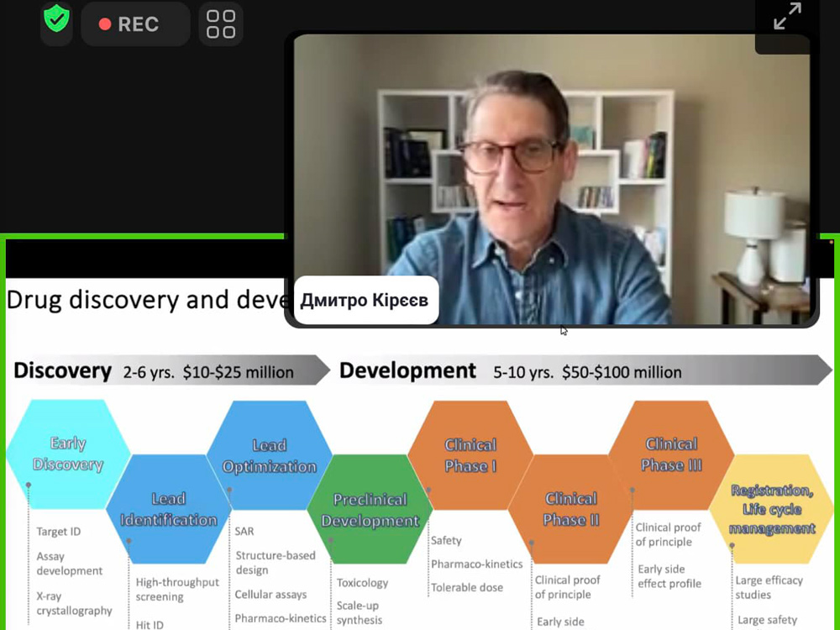Tap the fullscreen expand arrows icon
The image size is (840, 630).
(x=786, y=18)
